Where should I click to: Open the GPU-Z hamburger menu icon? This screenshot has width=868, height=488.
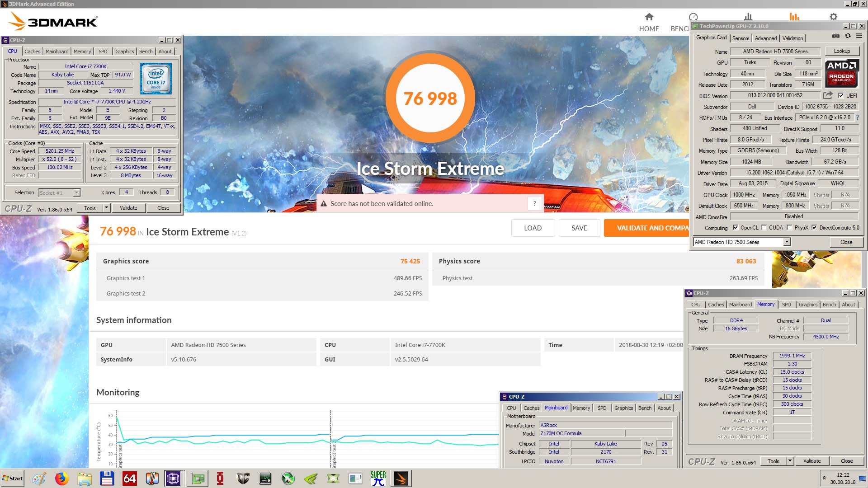tap(859, 36)
